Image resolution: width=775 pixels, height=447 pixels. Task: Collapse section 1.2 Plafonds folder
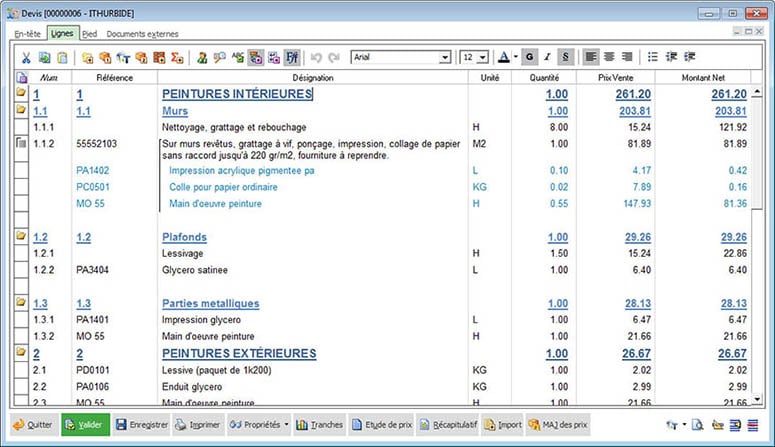(x=21, y=235)
